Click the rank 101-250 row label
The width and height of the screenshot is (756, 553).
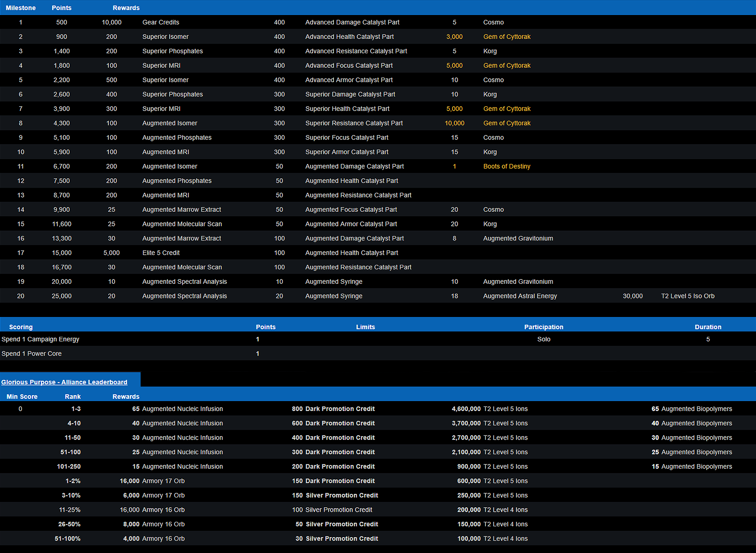click(x=69, y=467)
